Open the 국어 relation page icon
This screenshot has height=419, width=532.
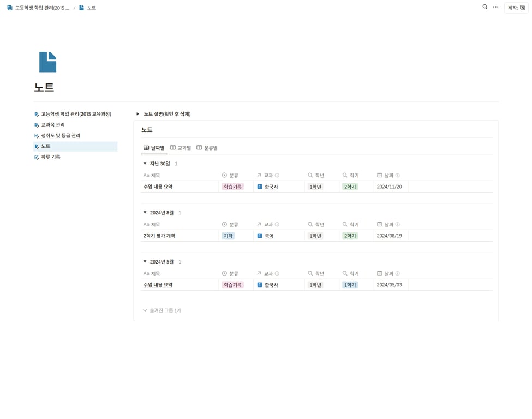260,236
